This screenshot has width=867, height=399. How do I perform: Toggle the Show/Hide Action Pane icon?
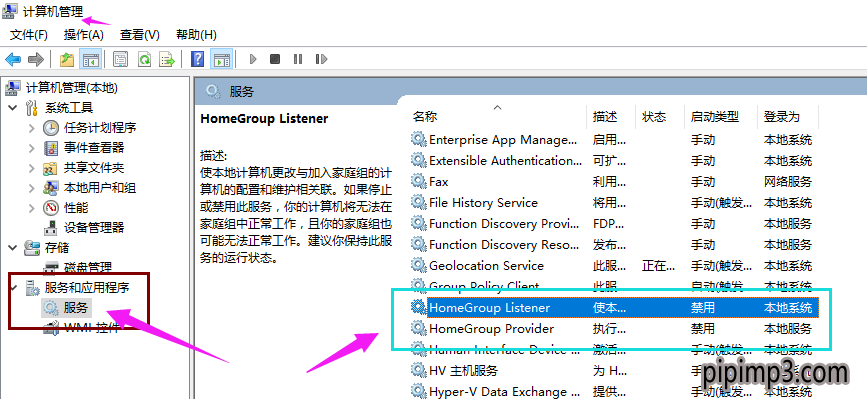[x=221, y=59]
